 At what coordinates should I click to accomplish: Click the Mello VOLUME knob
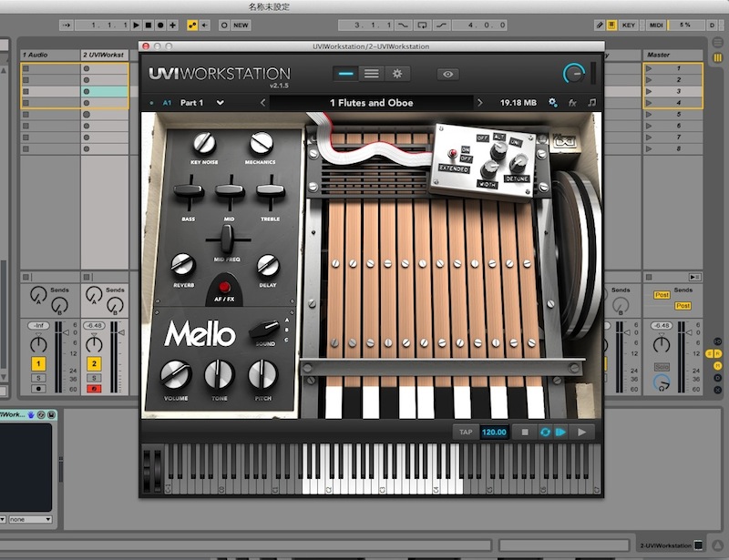coord(176,374)
